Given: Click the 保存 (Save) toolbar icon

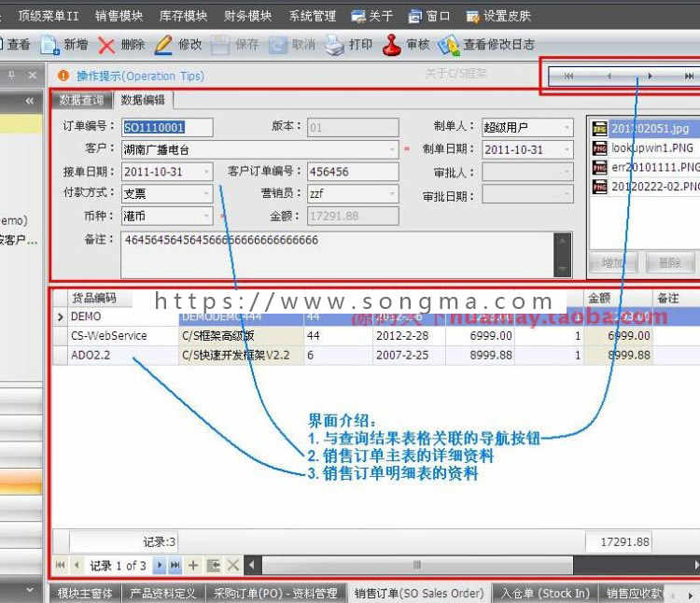Looking at the screenshot, I should tap(220, 45).
